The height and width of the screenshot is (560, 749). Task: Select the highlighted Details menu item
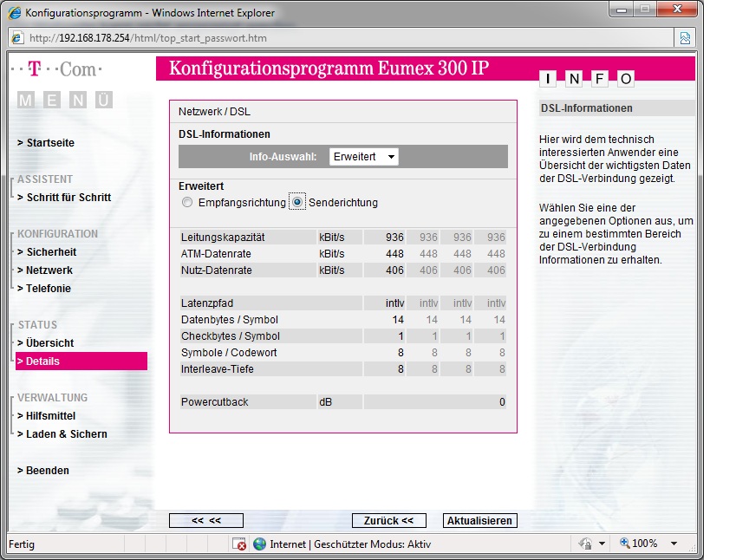(81, 361)
